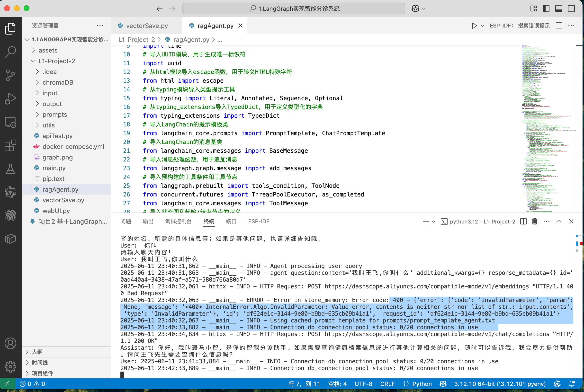Expand the chromaDB folder
Viewport: 584px width, 392px height.
[x=66, y=82]
